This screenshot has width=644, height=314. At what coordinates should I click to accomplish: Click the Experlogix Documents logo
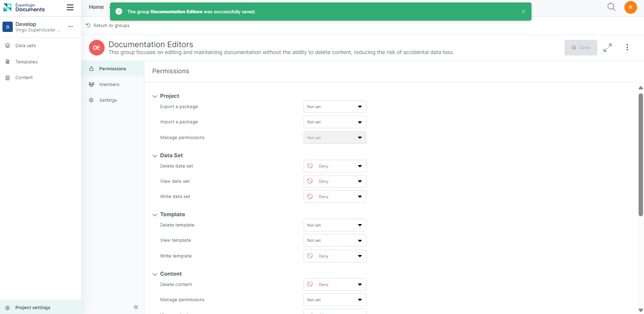(x=24, y=7)
